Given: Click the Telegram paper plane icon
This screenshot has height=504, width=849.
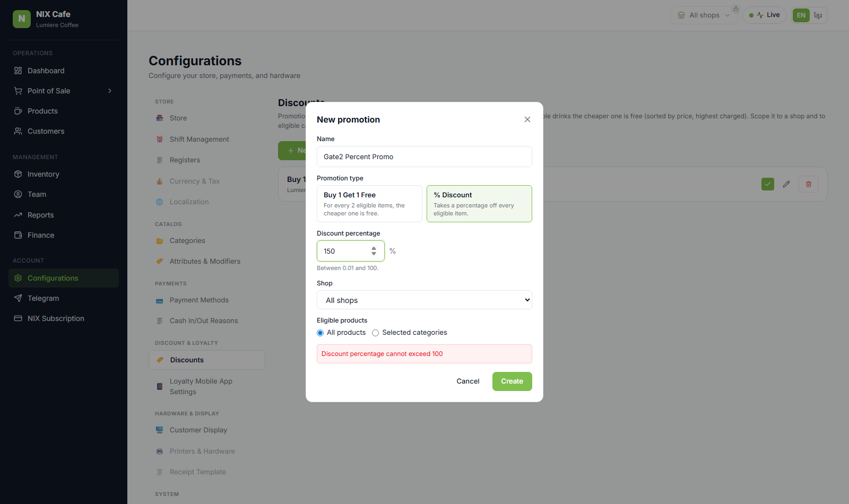Looking at the screenshot, I should pos(18,298).
